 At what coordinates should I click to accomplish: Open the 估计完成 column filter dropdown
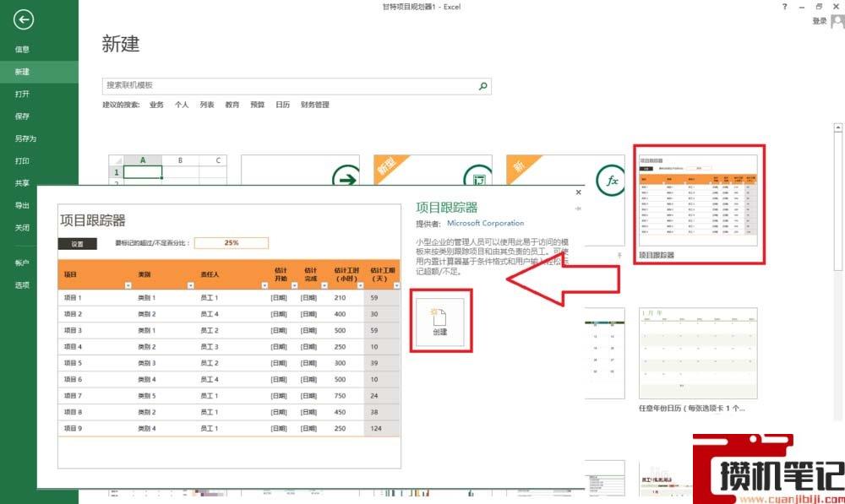tap(324, 285)
